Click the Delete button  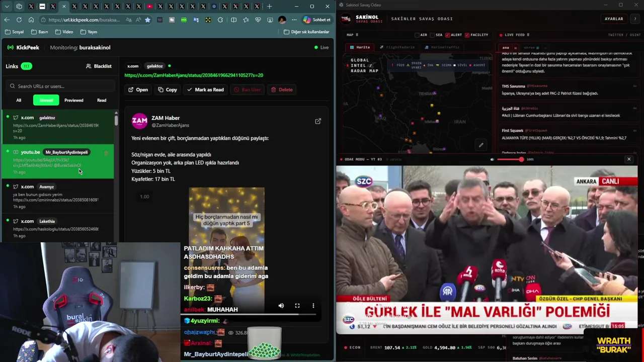coord(282,89)
